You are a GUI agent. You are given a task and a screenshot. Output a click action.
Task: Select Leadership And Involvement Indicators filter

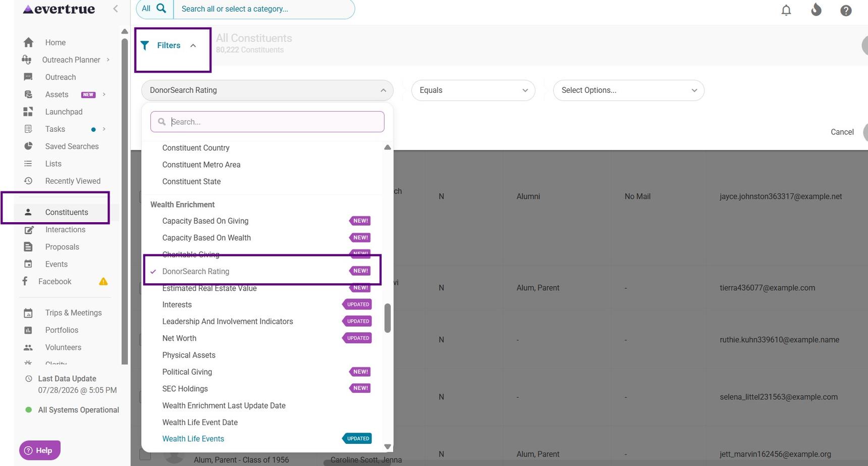pyautogui.click(x=228, y=322)
